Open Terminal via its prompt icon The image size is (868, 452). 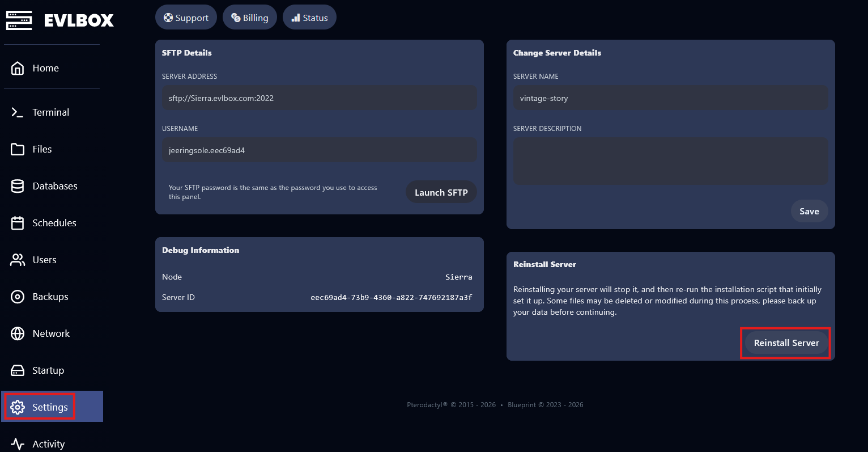[18, 112]
